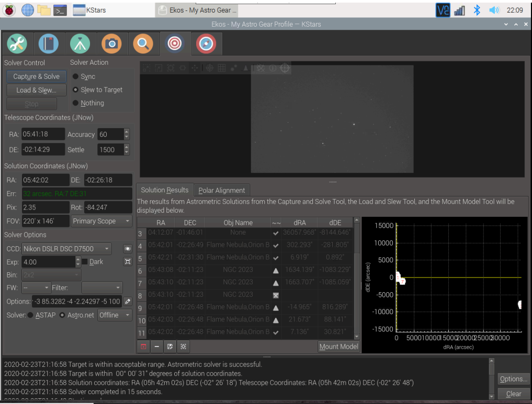
Task: Click the volume speaker icon in tray
Action: pos(494,10)
